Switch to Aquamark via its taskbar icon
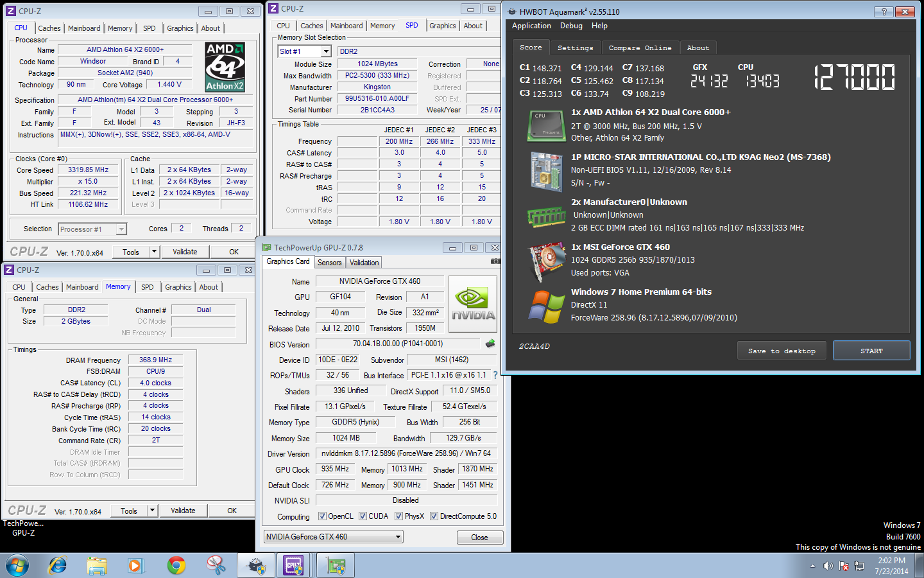Screen dimensions: 924x578 point(257,566)
